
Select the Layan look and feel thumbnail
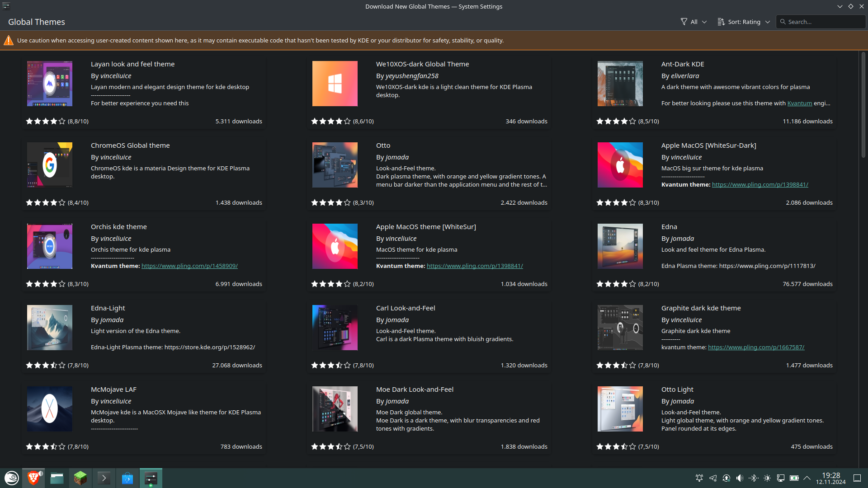click(x=50, y=84)
